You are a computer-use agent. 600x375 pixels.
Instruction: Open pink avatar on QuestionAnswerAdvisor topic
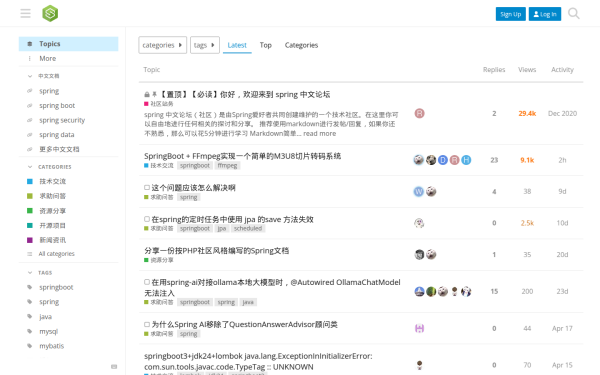click(x=419, y=328)
